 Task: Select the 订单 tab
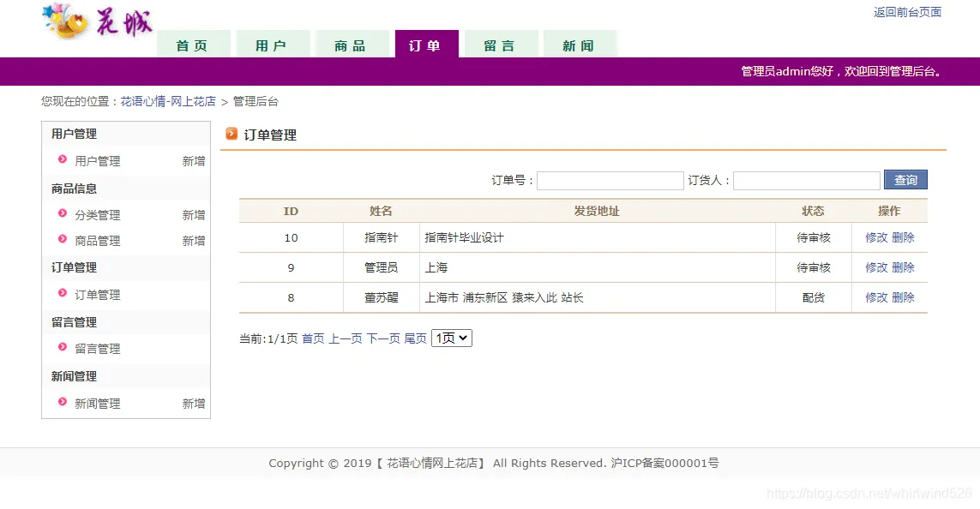(426, 45)
